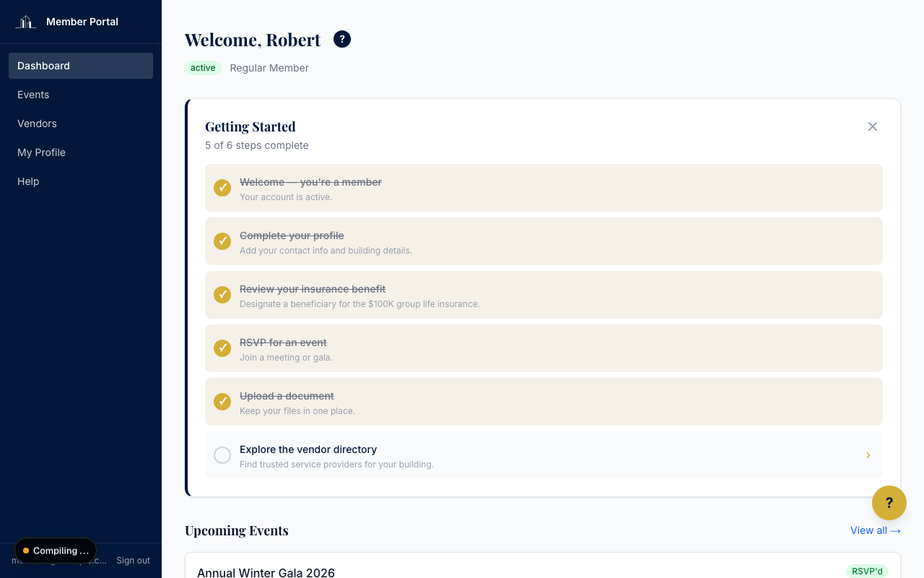Click the 'RSVP for an event' checkmark
The height and width of the screenshot is (578, 924).
222,348
